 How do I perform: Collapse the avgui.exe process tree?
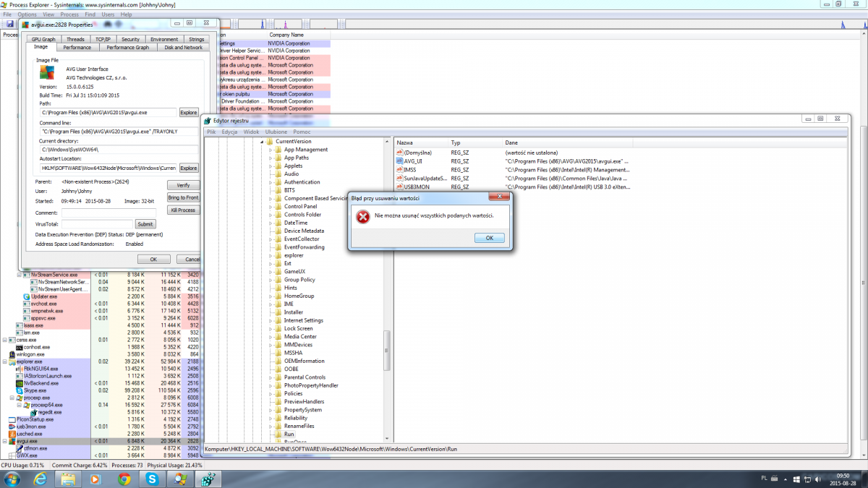(x=5, y=441)
